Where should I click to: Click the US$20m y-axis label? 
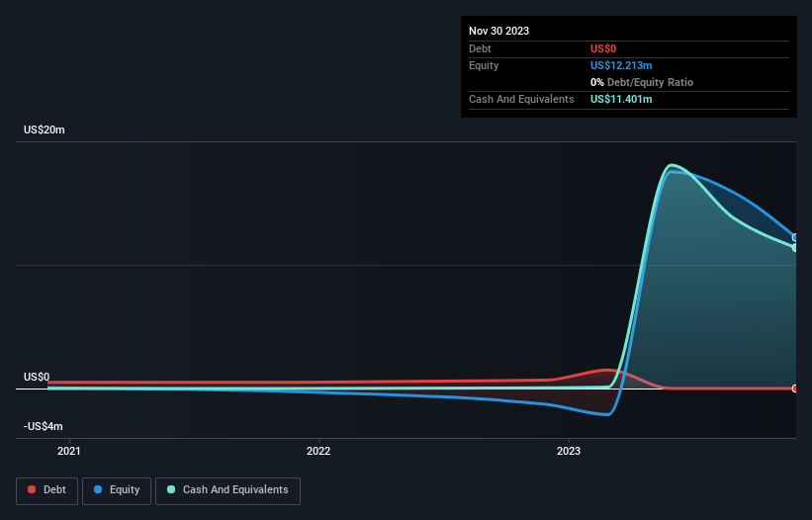tap(45, 130)
